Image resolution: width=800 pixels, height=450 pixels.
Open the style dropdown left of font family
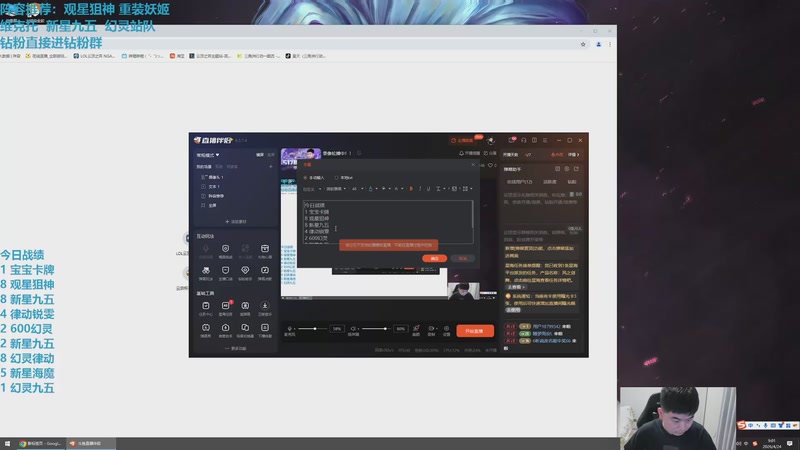pyautogui.click(x=312, y=189)
